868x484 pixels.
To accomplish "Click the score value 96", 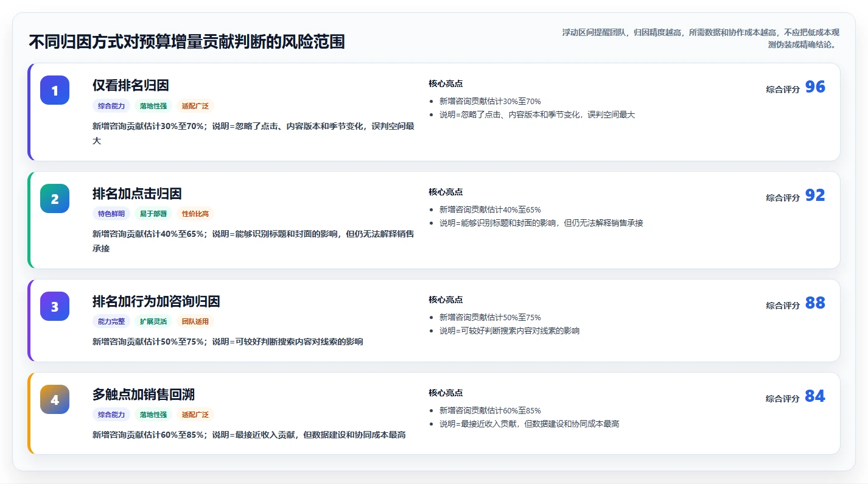I will [x=815, y=87].
